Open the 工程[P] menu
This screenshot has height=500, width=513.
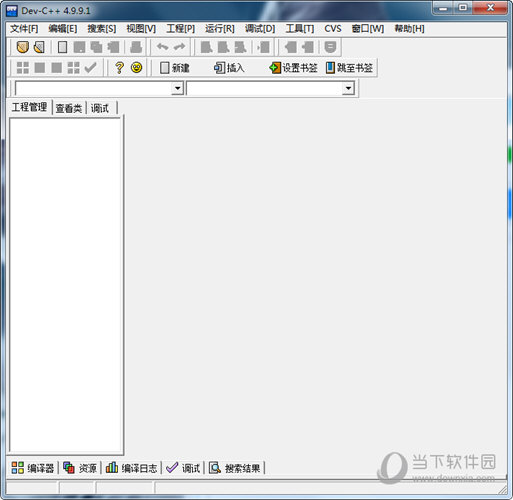(181, 29)
